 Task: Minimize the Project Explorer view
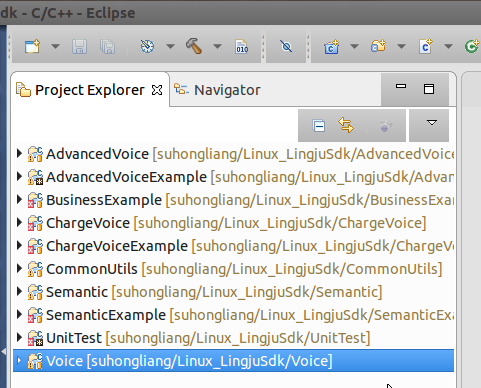(401, 86)
